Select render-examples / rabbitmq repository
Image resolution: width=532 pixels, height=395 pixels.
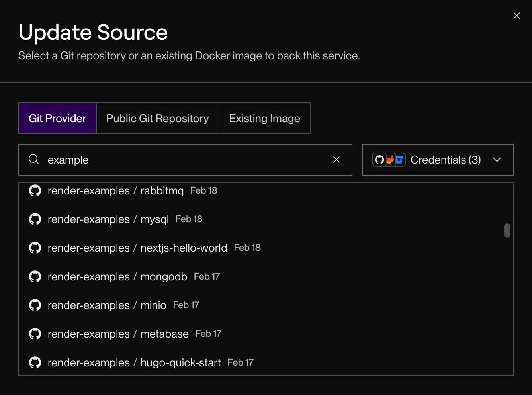(x=266, y=191)
